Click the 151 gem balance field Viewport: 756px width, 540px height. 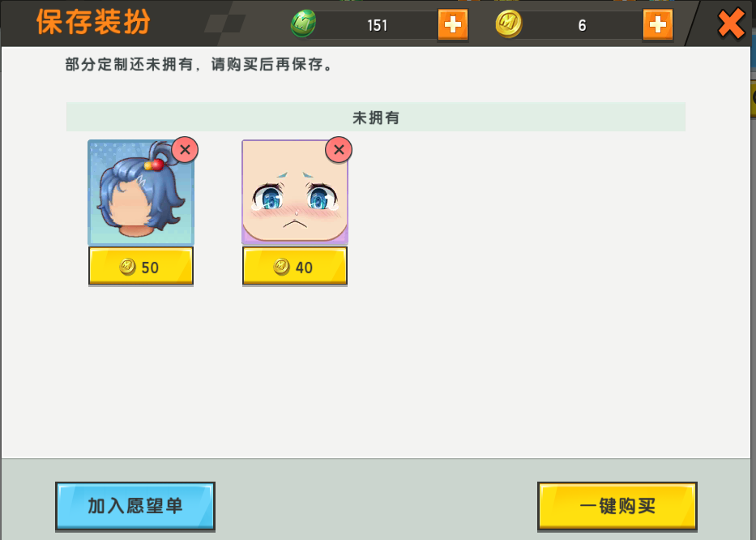(x=376, y=25)
